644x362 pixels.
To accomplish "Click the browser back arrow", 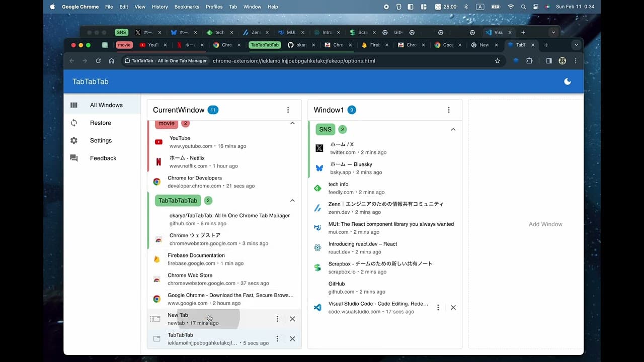I will [x=71, y=61].
